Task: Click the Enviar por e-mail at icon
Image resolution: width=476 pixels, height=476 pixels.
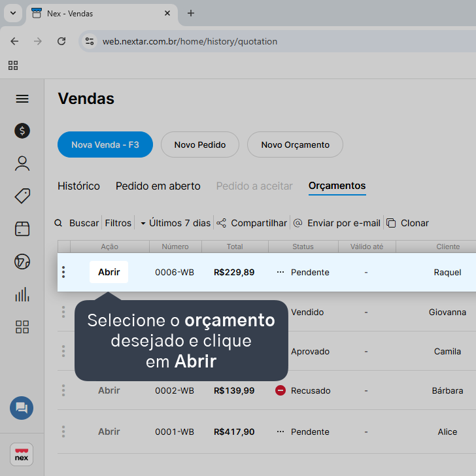Action: tap(297, 223)
